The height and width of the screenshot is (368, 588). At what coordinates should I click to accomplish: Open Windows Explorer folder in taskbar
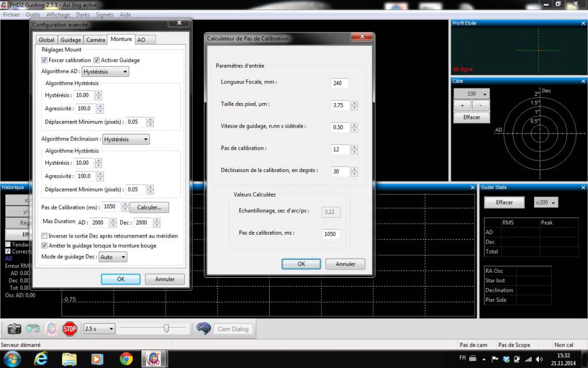coord(69,359)
